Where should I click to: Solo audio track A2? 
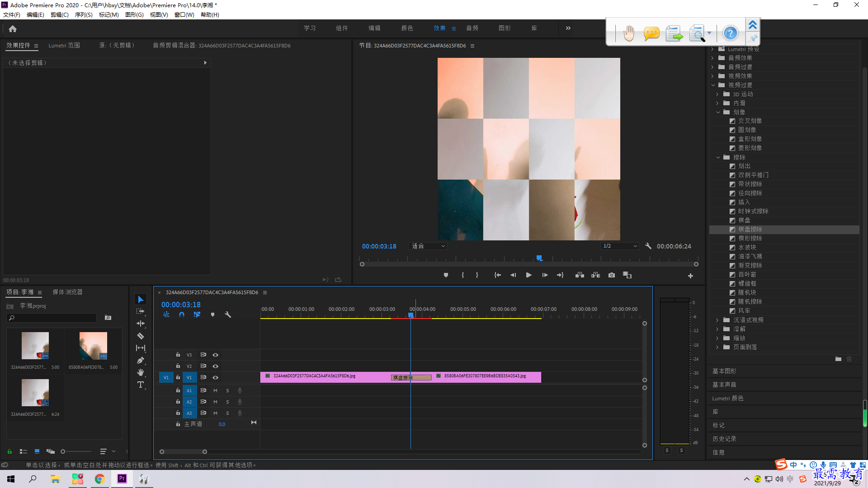click(x=227, y=402)
